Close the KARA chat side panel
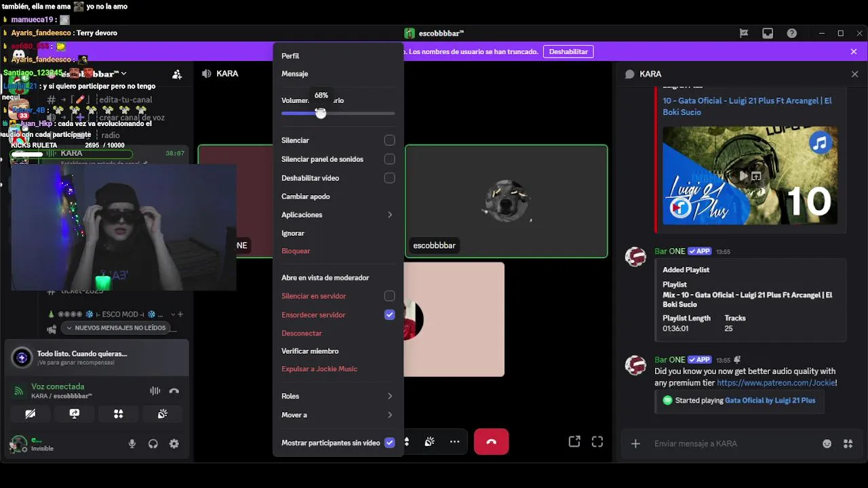 854,74
